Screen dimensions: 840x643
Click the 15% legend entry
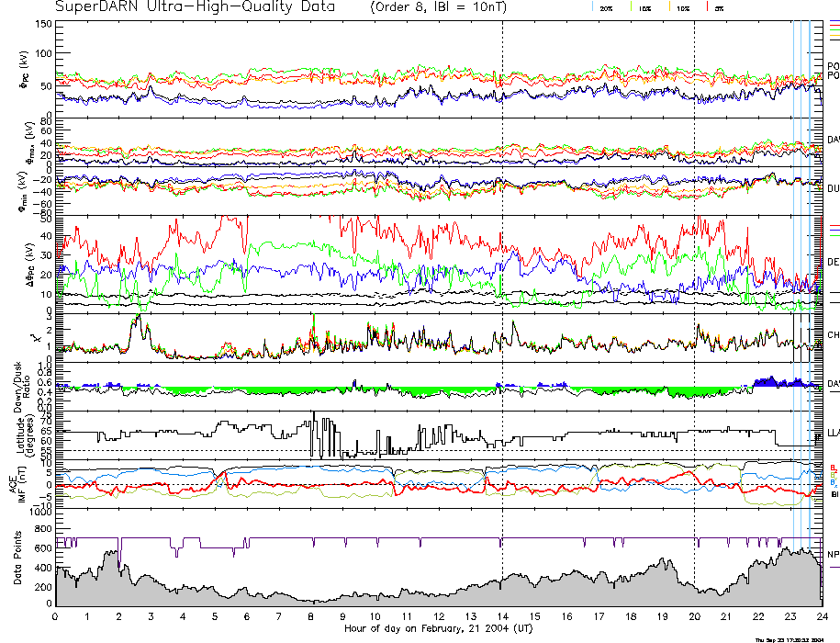click(x=644, y=7)
